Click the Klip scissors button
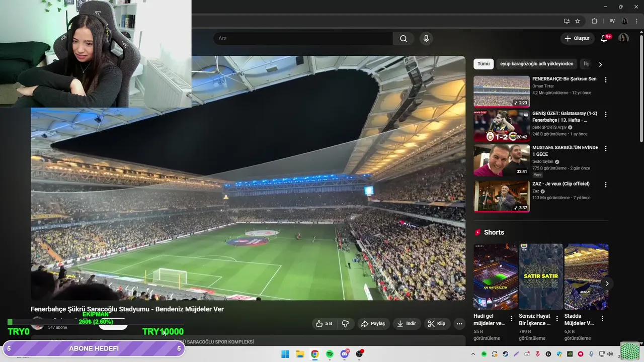This screenshot has height=362, width=644. [x=437, y=324]
